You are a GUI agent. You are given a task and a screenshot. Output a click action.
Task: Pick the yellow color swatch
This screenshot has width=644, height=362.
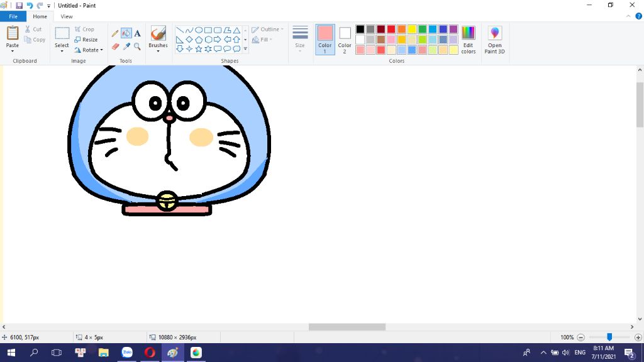pos(412,29)
